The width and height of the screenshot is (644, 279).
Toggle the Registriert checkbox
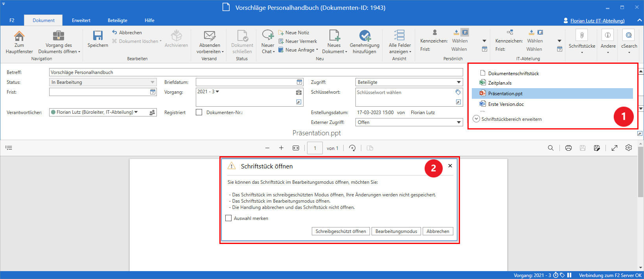pos(199,112)
